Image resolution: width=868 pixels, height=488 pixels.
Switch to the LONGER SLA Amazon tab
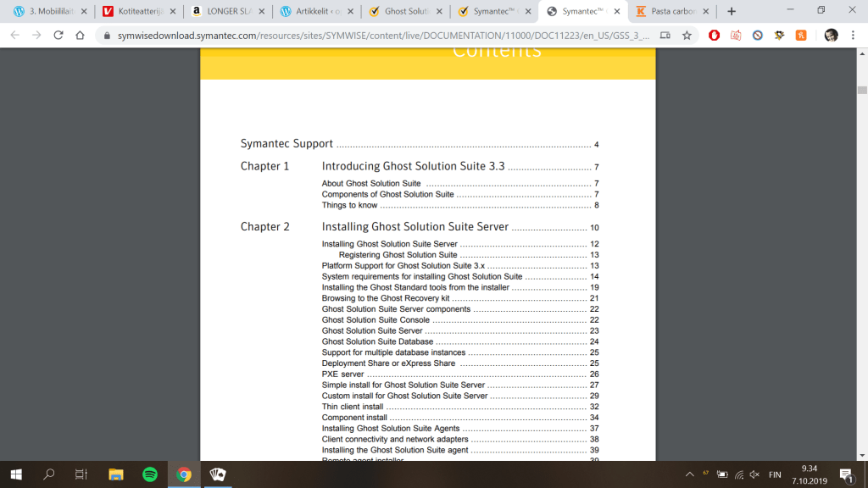pyautogui.click(x=223, y=11)
